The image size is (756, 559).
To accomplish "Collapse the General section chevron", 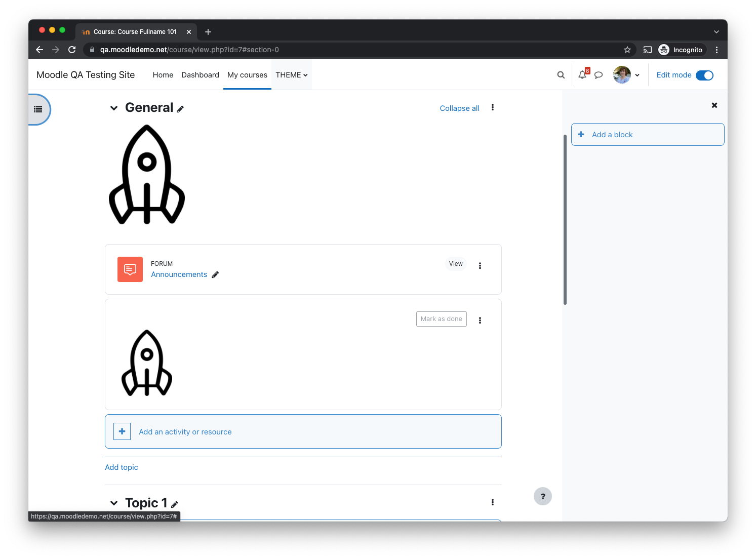I will click(114, 108).
